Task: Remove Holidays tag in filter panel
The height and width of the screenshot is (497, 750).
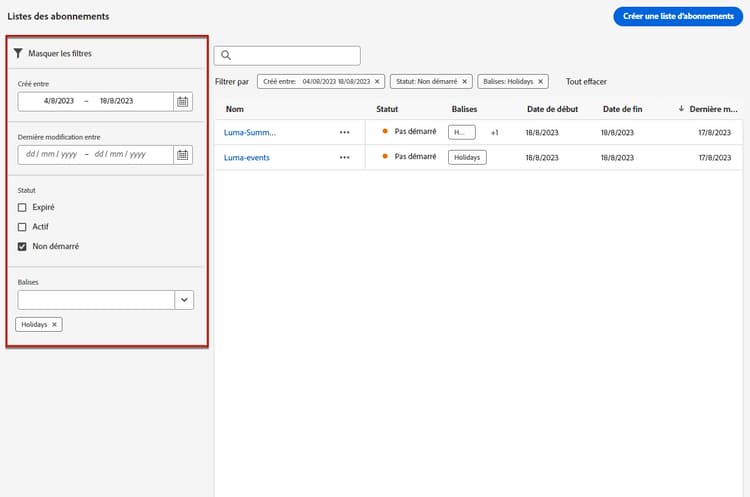Action: pos(55,324)
